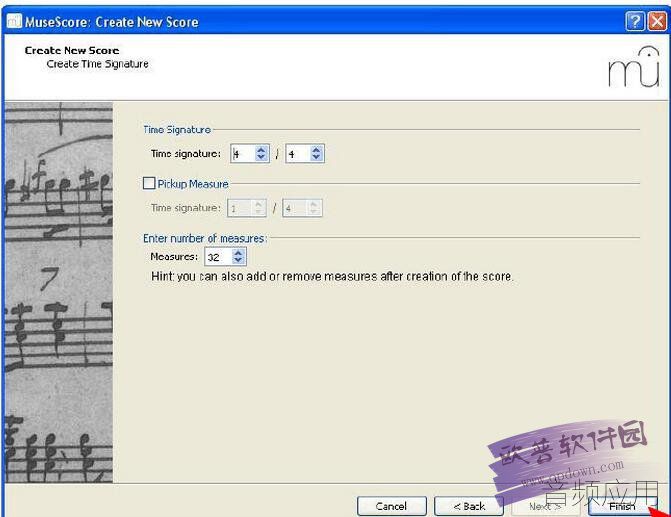This screenshot has height=517, width=671.
Task: Click the help question mark title button
Action: [635, 21]
